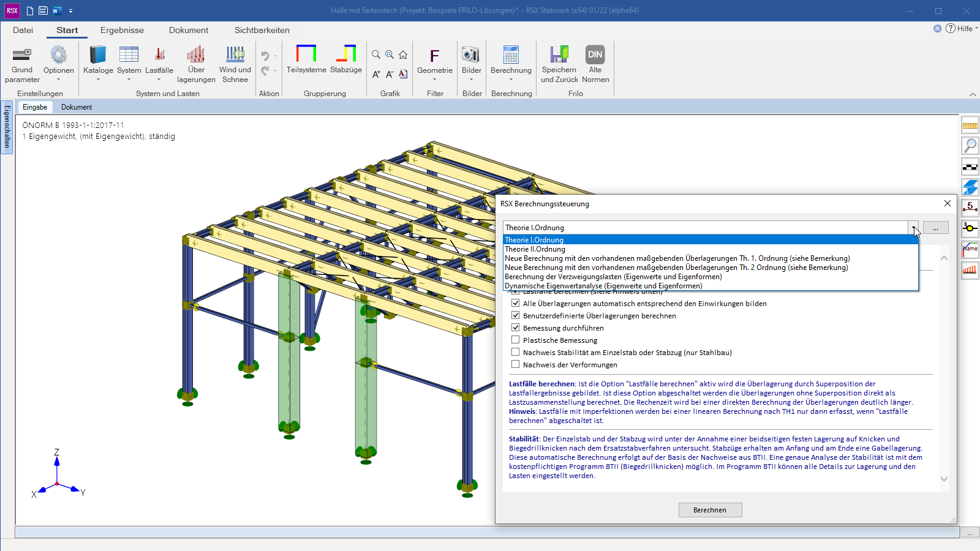Toggle Benutzerdefinierte Überlagerungen berechnen checkbox
Image resolution: width=980 pixels, height=551 pixels.
[x=516, y=315]
